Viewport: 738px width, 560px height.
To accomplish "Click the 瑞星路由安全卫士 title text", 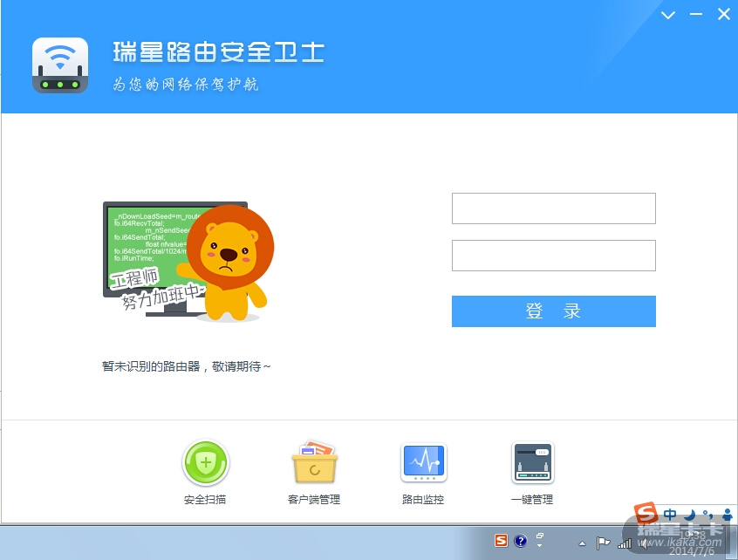I will pos(218,51).
